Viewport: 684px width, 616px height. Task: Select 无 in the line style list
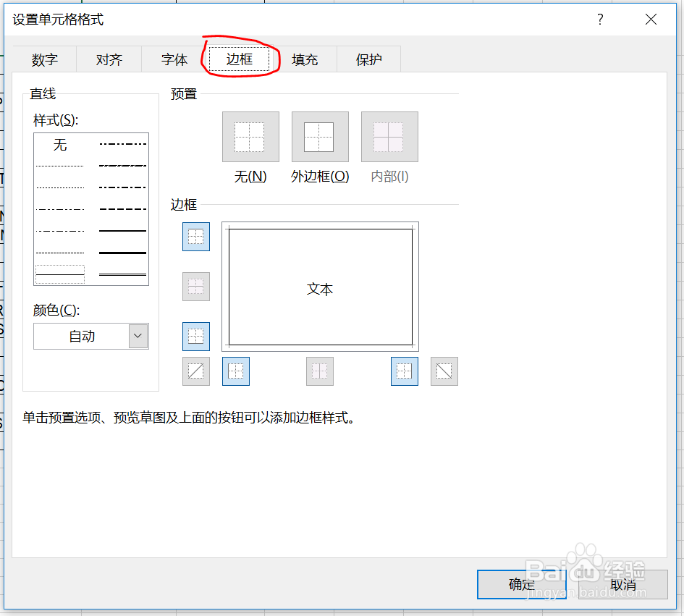(x=60, y=144)
